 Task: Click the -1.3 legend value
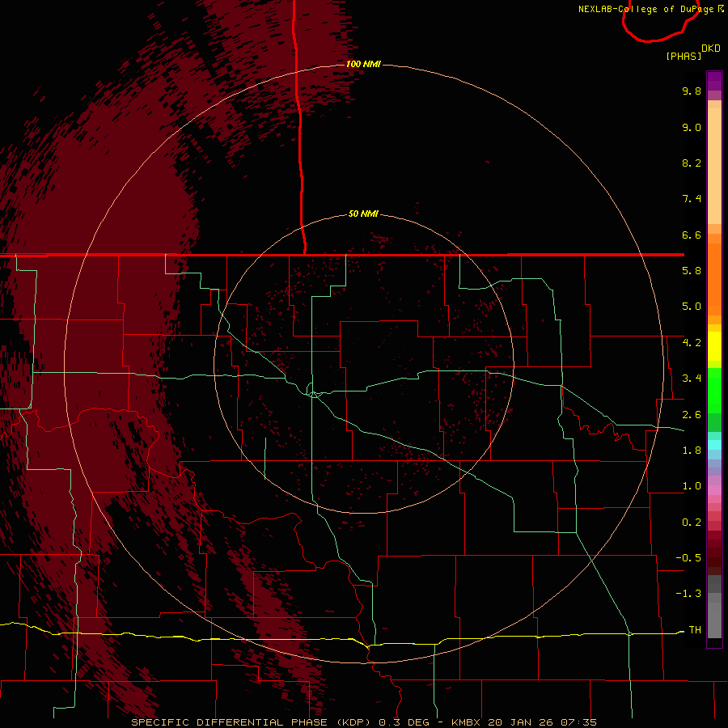pos(688,594)
